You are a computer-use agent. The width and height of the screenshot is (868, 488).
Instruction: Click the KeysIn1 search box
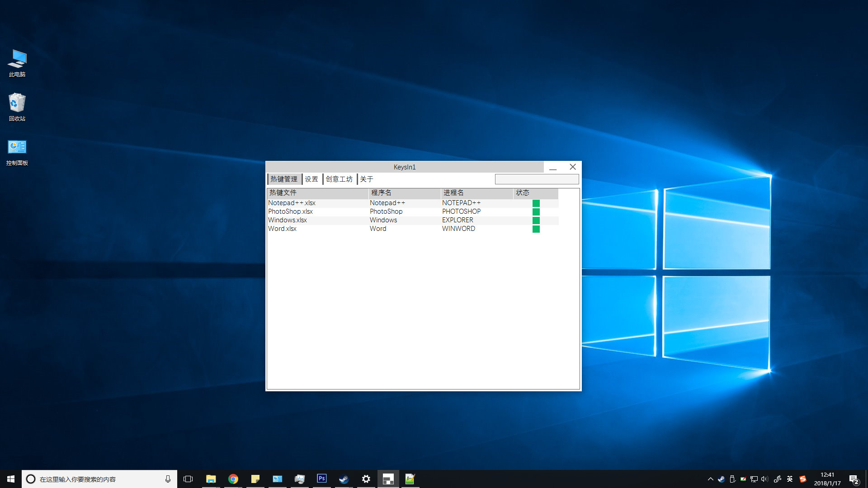coord(537,179)
